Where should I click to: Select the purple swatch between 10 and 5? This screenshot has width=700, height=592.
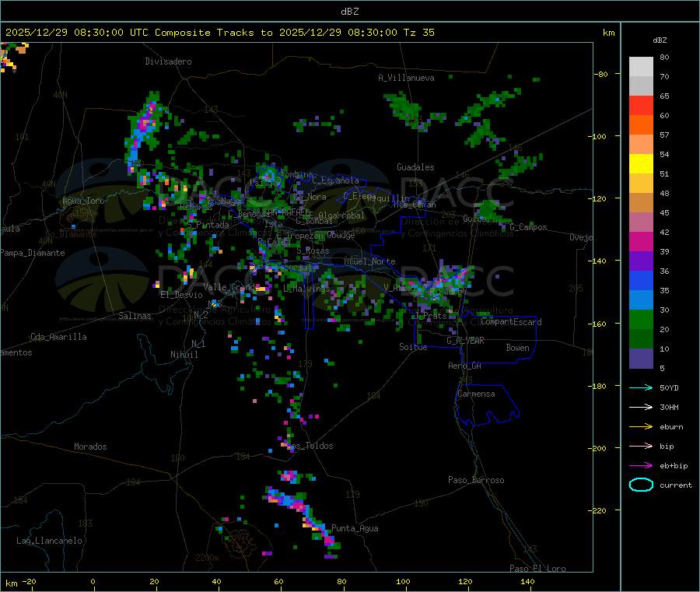641,359
